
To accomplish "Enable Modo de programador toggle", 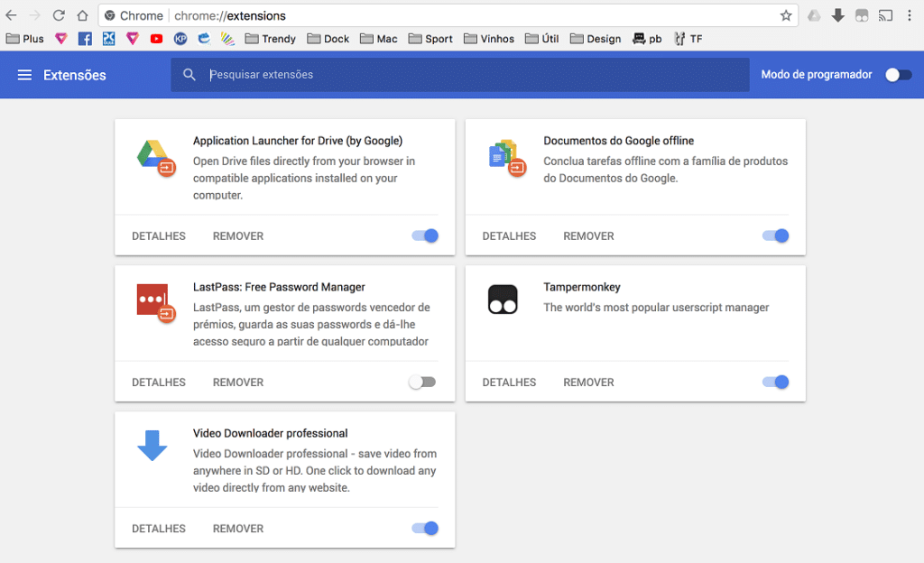I will point(899,75).
